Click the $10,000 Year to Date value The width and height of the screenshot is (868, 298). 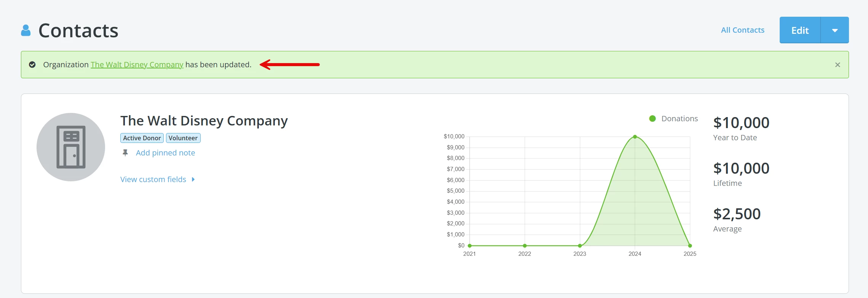[x=741, y=123]
